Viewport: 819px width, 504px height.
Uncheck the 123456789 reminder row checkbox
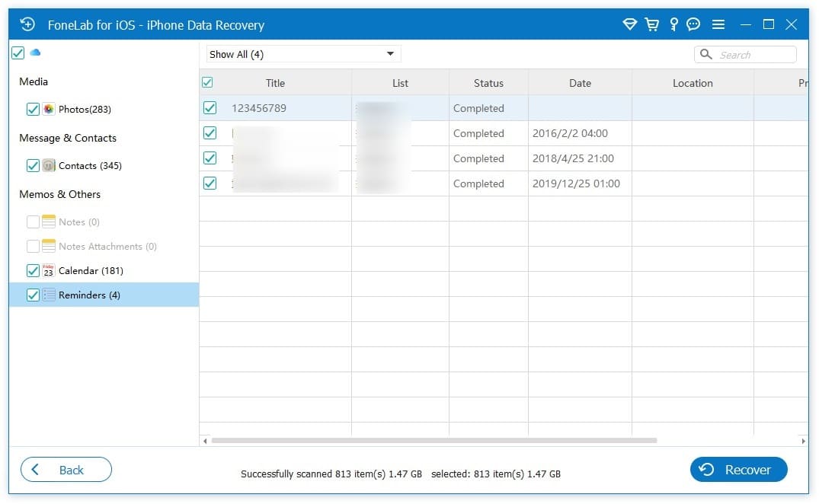point(210,108)
